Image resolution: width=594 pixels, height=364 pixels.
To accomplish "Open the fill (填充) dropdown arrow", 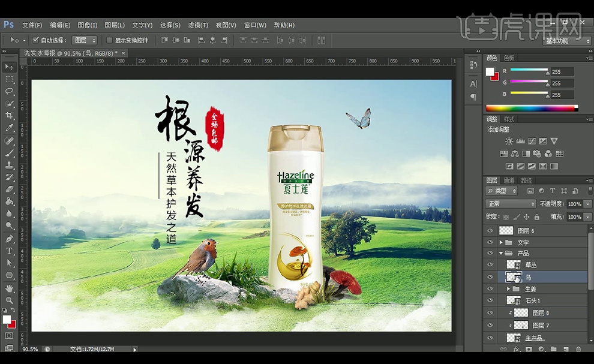I will (587, 217).
